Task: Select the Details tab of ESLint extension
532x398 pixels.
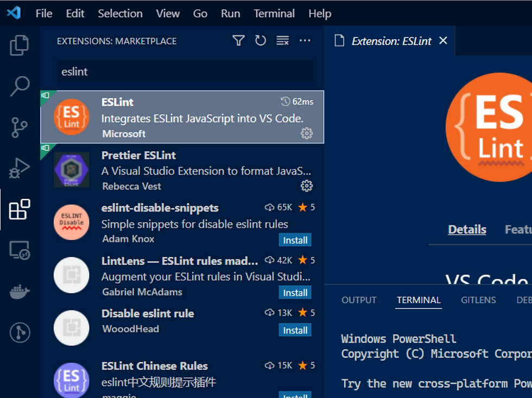Action: click(467, 229)
